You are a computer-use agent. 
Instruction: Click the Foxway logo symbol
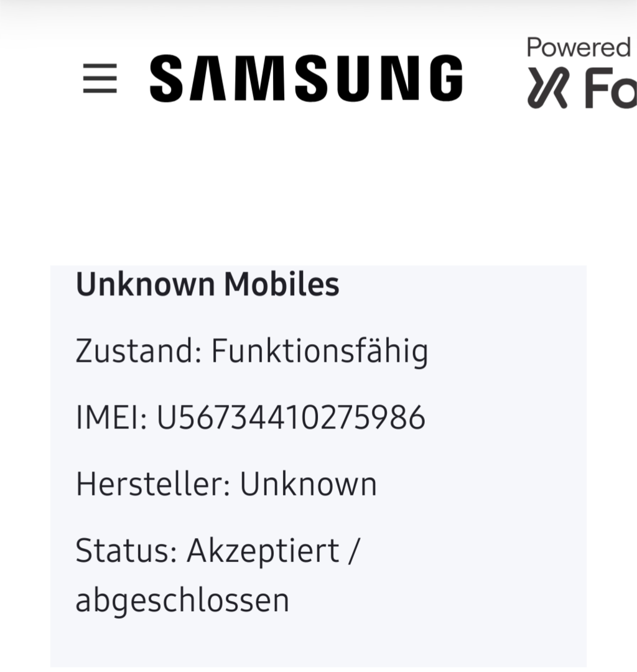click(x=547, y=87)
